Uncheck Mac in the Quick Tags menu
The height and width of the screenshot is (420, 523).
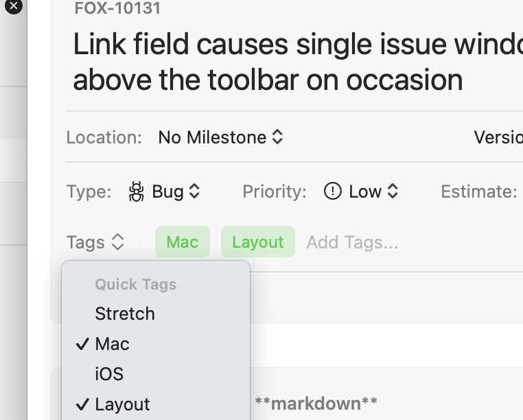tap(113, 344)
